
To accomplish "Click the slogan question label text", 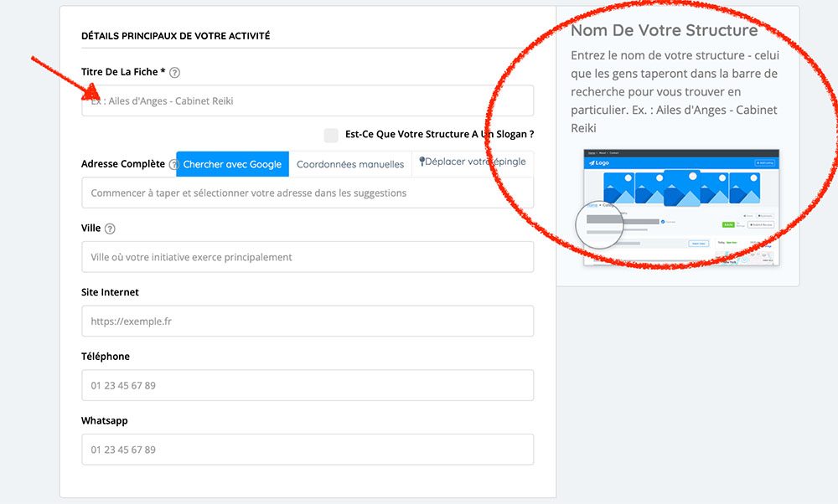I will 439,134.
